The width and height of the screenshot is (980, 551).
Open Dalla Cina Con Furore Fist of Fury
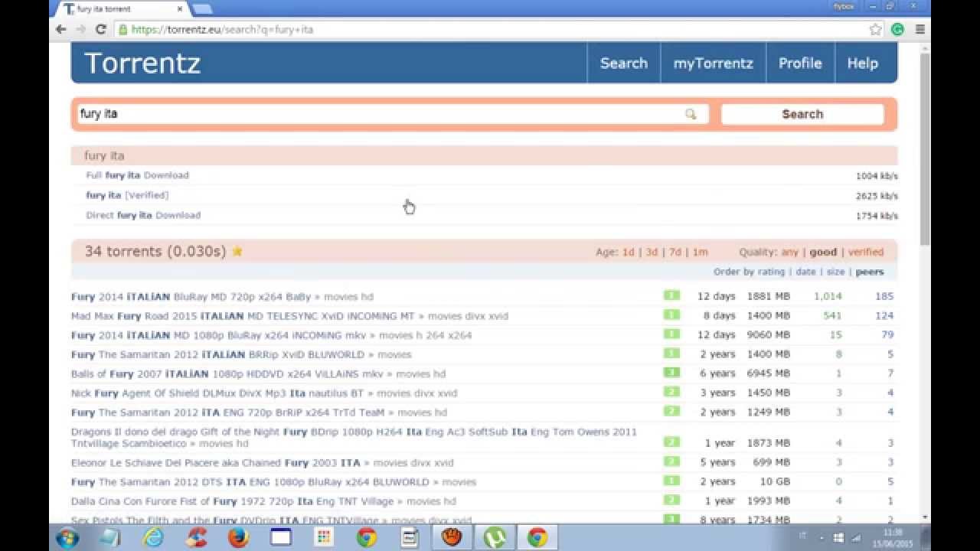(x=232, y=500)
